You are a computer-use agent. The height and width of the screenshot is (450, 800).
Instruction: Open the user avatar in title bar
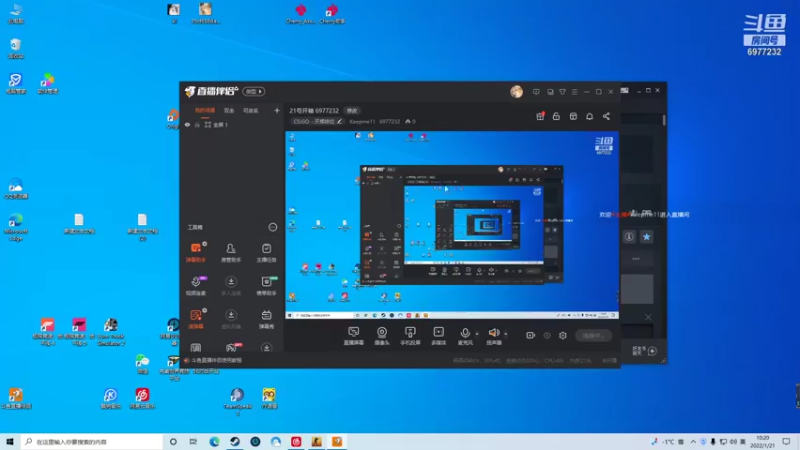[516, 91]
